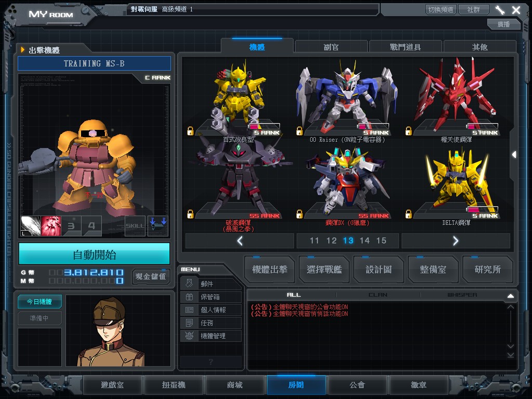Click the blue arrows skill icon
Screen dimensions: 532x399
pos(158,226)
